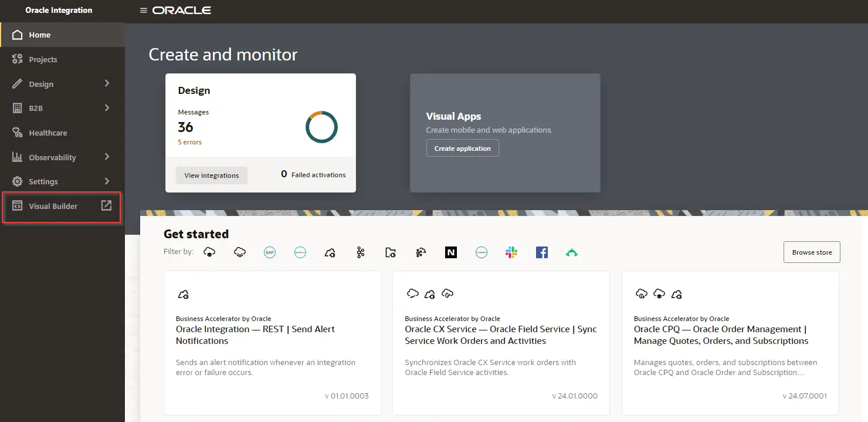Filter by the green SurveyMonkey icon

coord(572,252)
